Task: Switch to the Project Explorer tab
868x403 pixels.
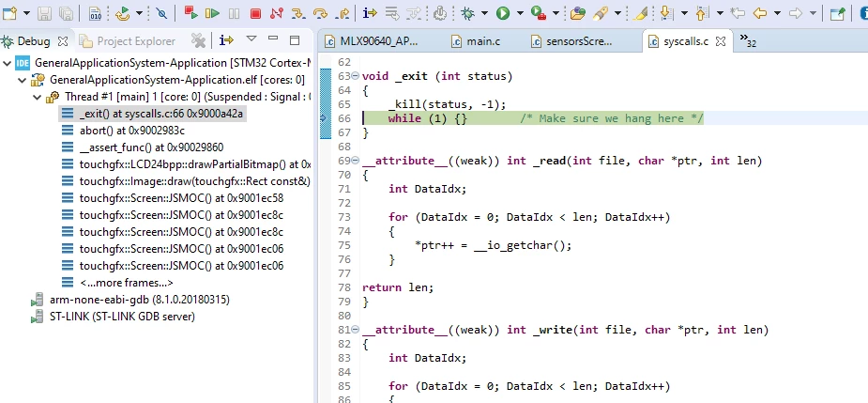Action: pos(128,41)
